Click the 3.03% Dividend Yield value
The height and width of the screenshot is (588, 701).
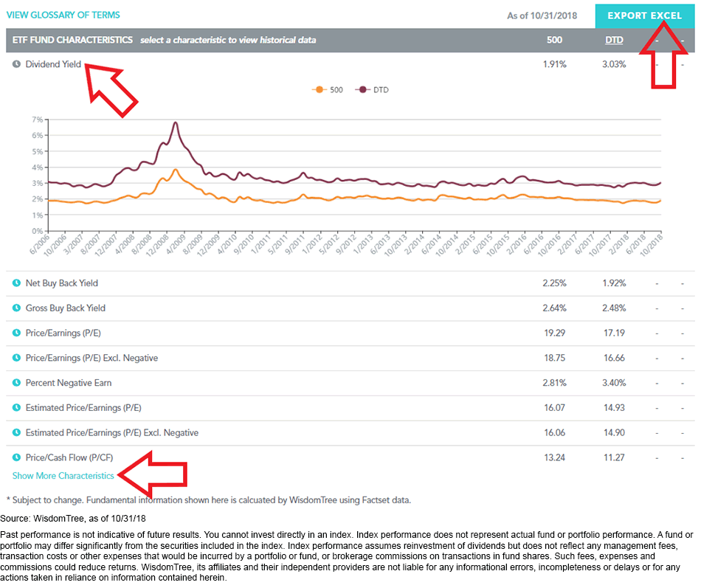coord(614,64)
